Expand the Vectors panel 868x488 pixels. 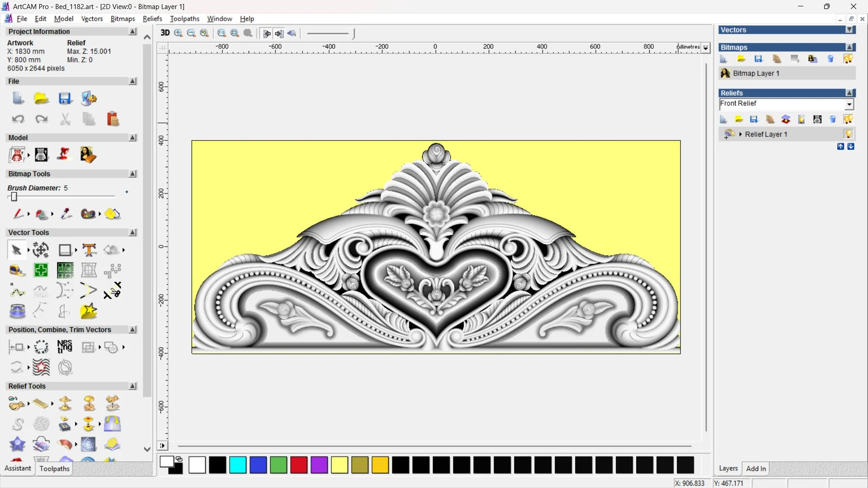pyautogui.click(x=849, y=30)
